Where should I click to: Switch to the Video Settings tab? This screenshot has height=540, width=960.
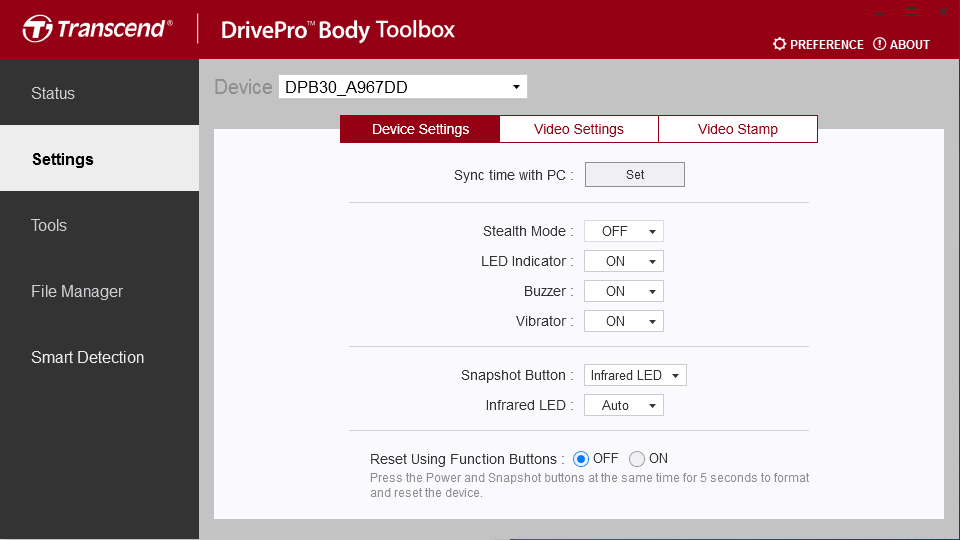[x=579, y=129]
